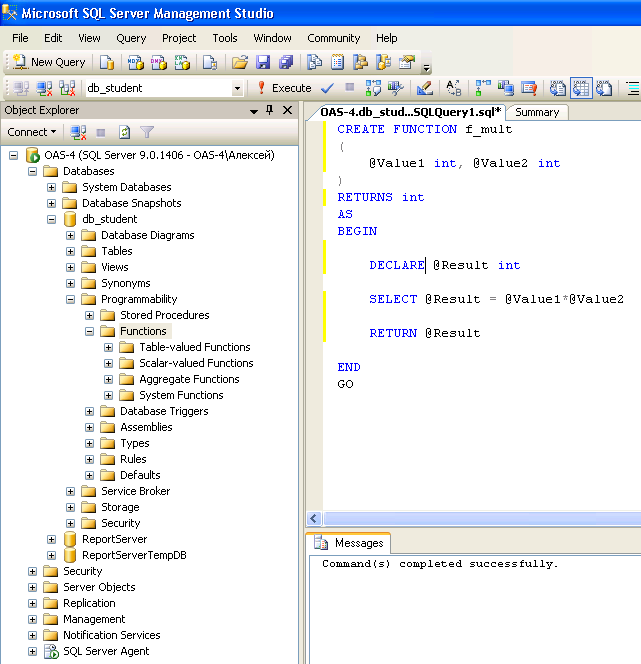The image size is (641, 664).
Task: Expand System Databases node
Action: click(x=52, y=188)
